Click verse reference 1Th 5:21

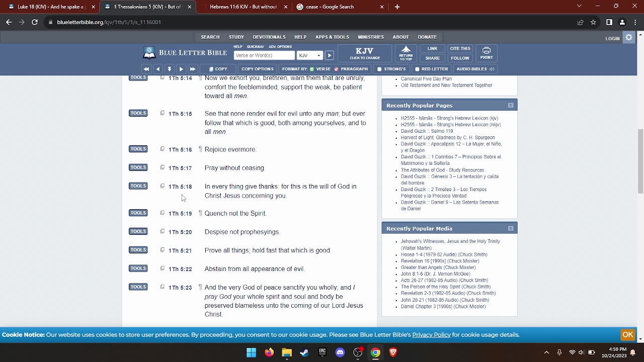180,250
